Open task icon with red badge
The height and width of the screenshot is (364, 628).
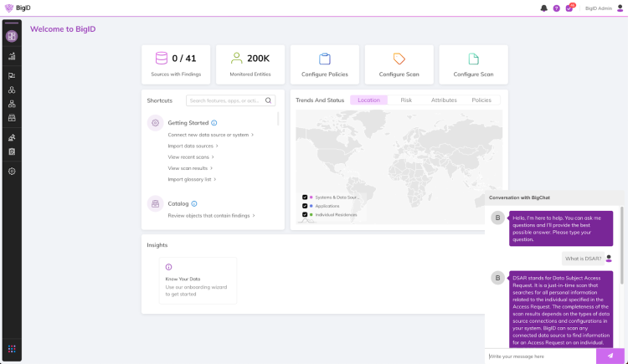(x=569, y=8)
